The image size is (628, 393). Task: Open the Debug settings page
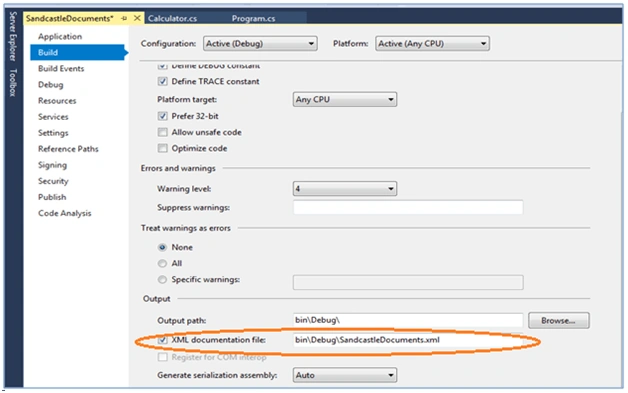(x=51, y=85)
